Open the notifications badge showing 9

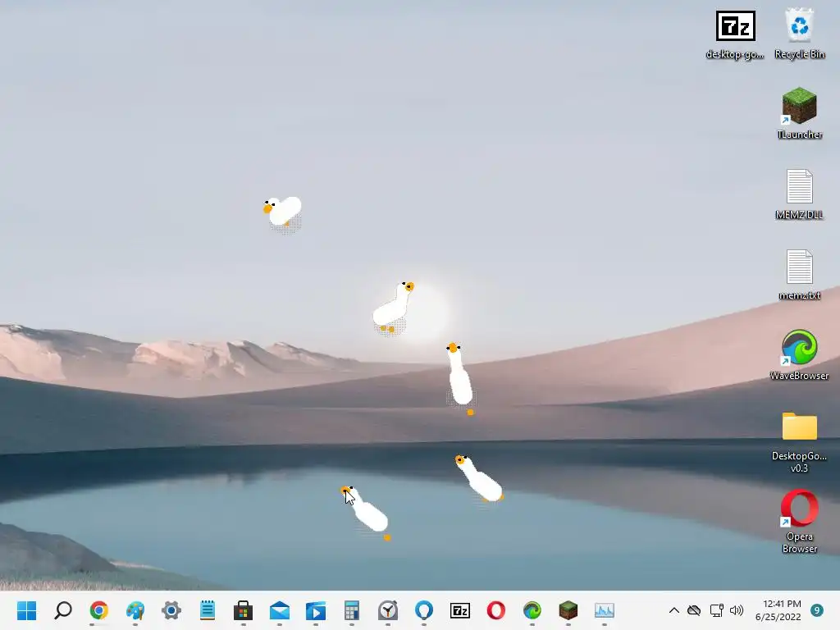[817, 610]
